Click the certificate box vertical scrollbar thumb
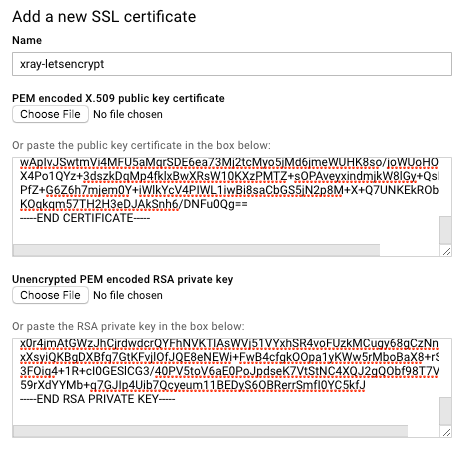 point(445,230)
